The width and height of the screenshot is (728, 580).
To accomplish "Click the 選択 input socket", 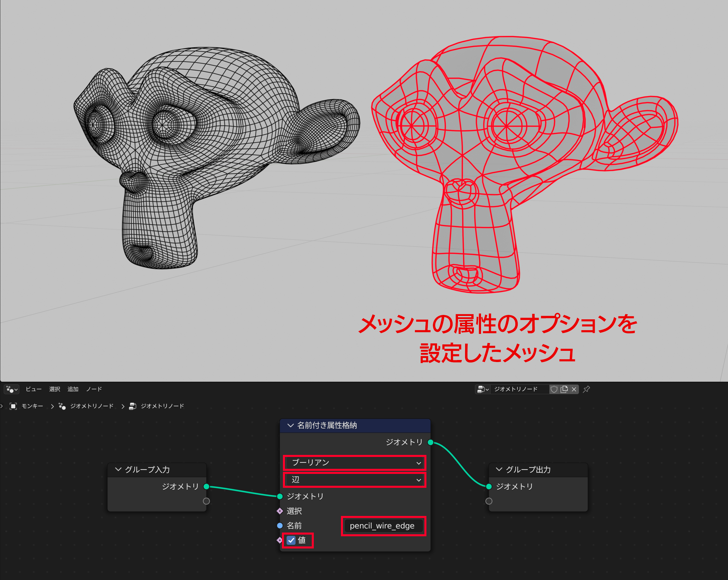I will pos(280,511).
